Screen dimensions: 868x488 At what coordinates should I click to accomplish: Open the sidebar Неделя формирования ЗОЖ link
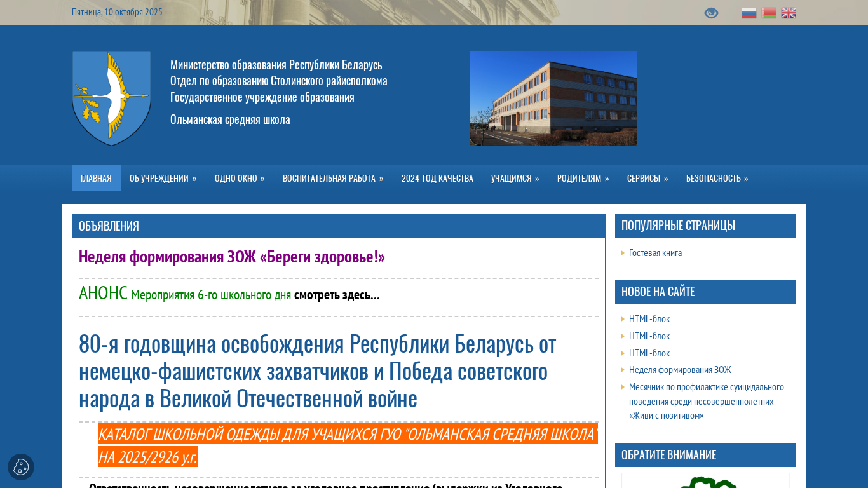pyautogui.click(x=680, y=370)
